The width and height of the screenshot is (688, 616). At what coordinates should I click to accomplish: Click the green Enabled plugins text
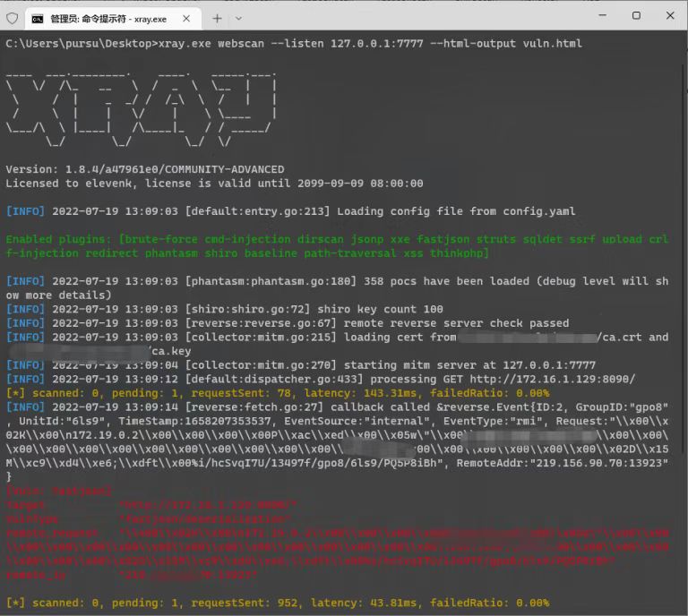[x=337, y=246]
